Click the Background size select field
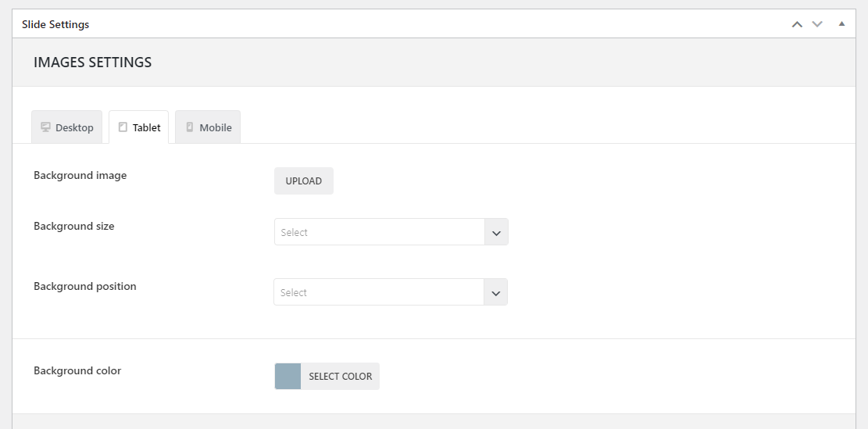This screenshot has width=868, height=429. tap(379, 232)
